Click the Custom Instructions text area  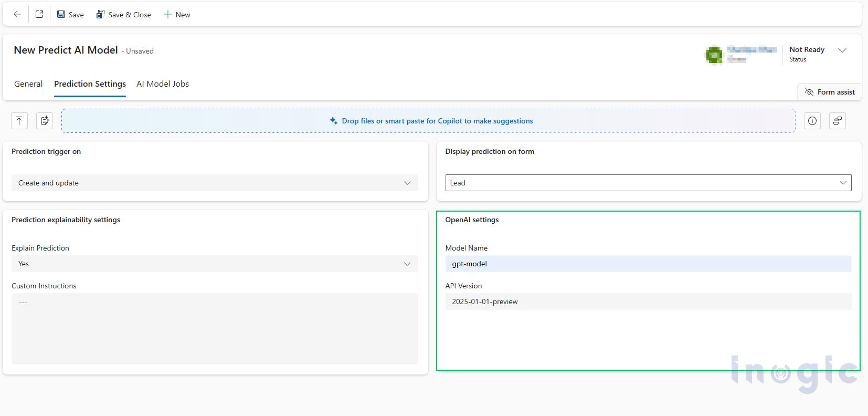pos(215,329)
